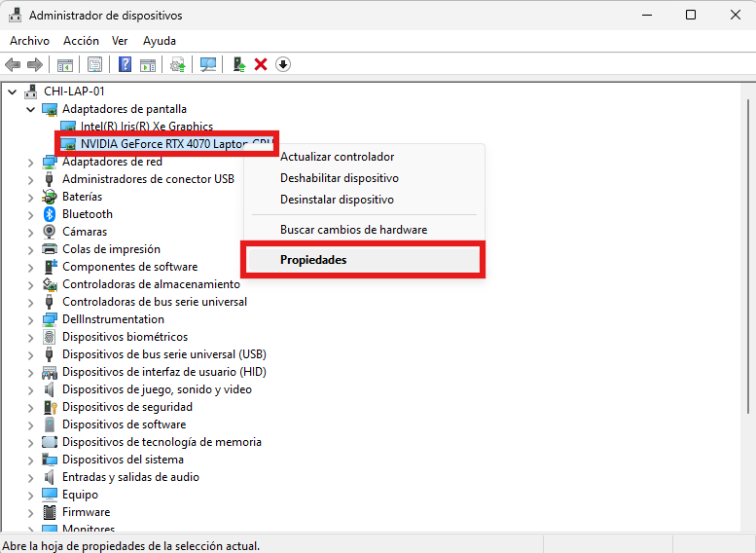Choose Deshabilitar dispositivo in context menu
This screenshot has height=553, width=756.
tap(339, 178)
